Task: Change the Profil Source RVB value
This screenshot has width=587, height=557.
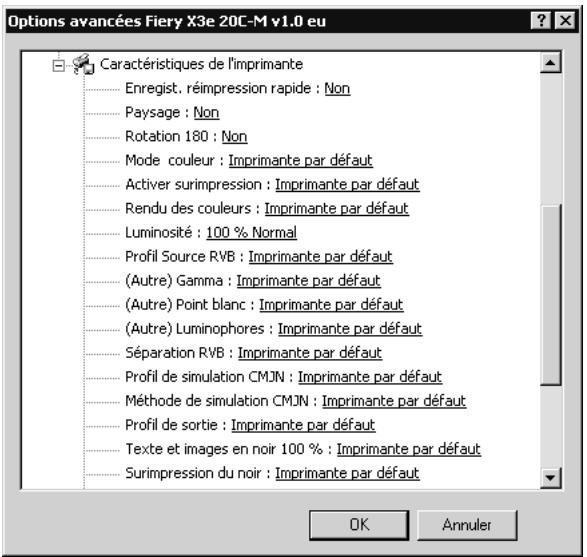Action: coord(320,257)
